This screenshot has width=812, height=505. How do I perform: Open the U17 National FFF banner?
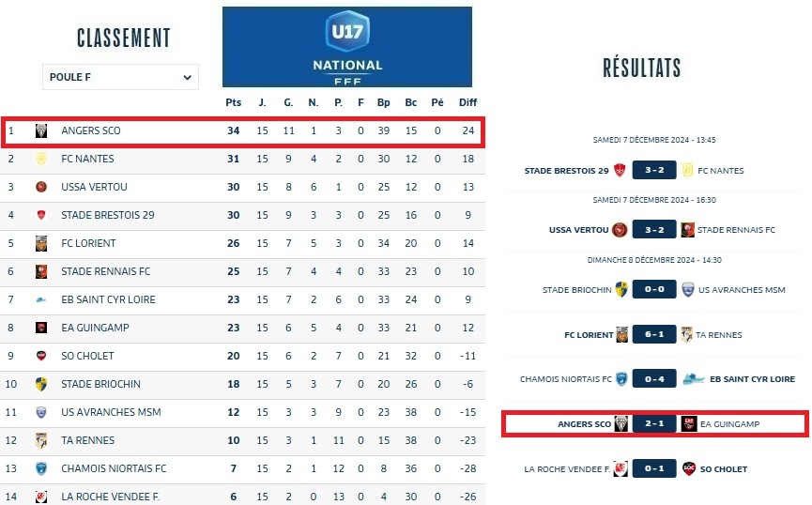[347, 47]
